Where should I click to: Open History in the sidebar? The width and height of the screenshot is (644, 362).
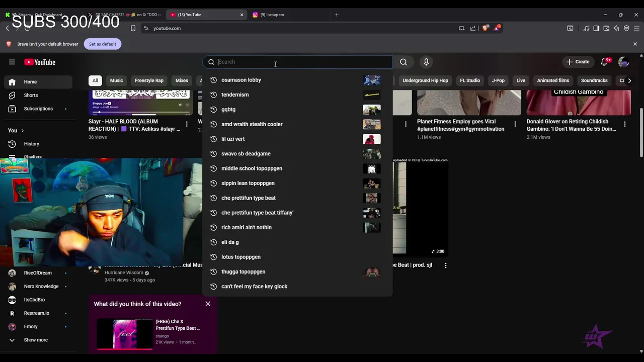[38, 144]
